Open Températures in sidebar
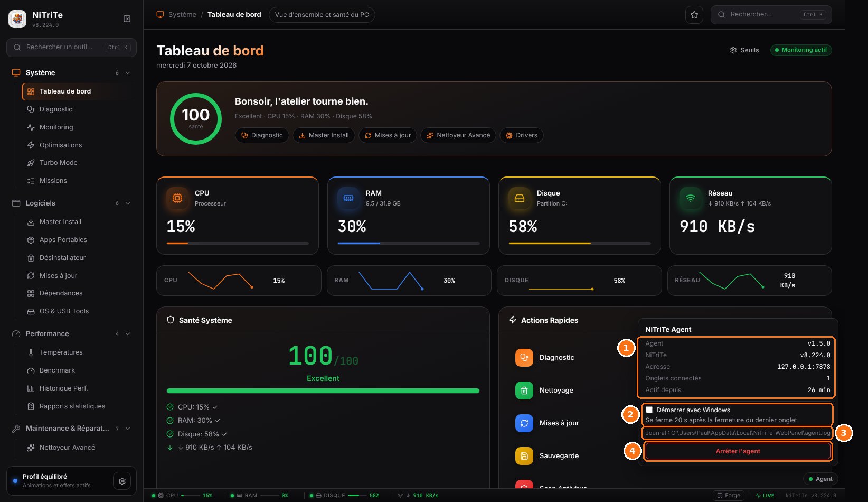868x502 pixels. (79, 352)
